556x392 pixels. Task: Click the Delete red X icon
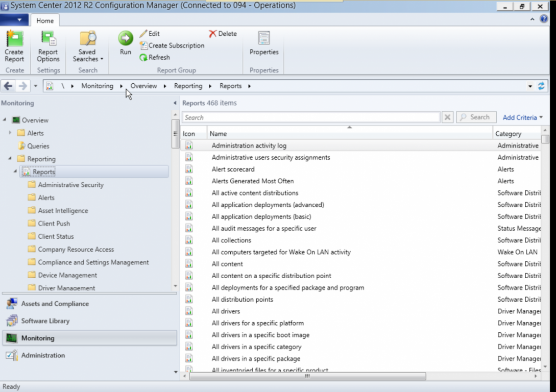(x=212, y=34)
